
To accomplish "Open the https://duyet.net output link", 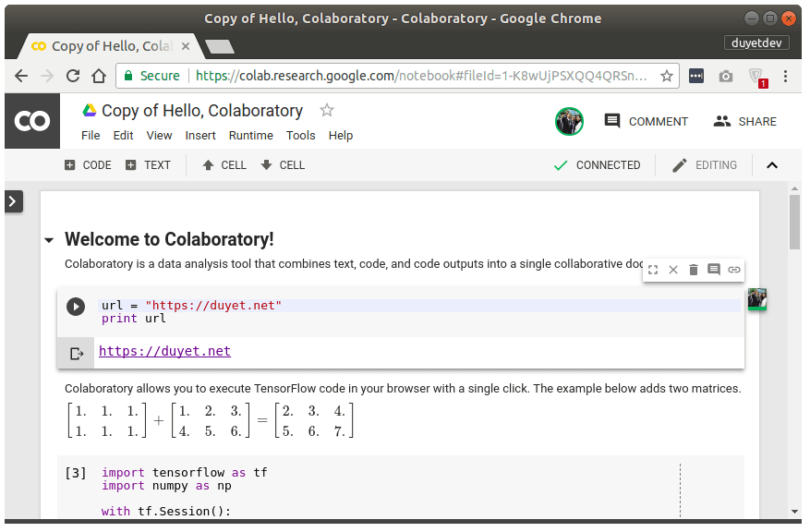I will 164,351.
